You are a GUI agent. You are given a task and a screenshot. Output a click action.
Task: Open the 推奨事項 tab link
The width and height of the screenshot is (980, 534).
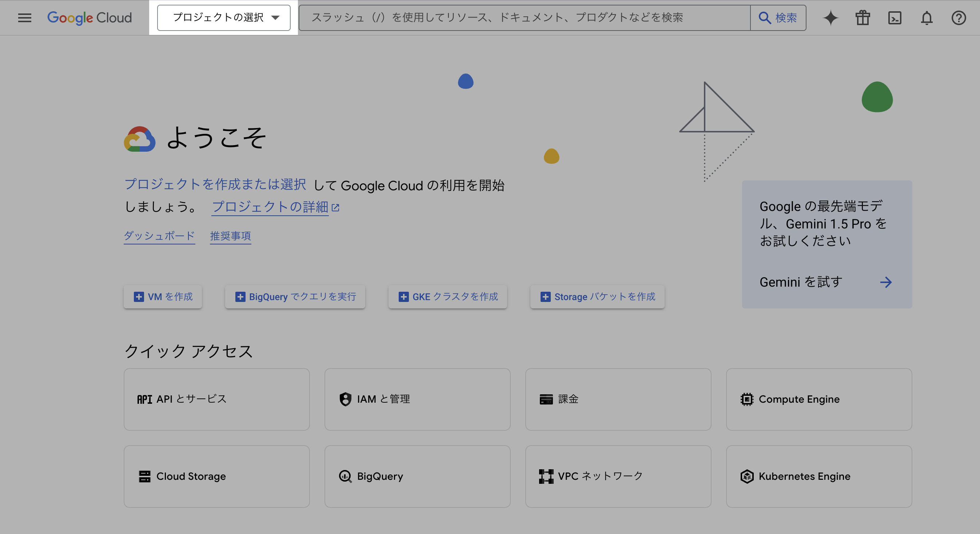click(231, 236)
